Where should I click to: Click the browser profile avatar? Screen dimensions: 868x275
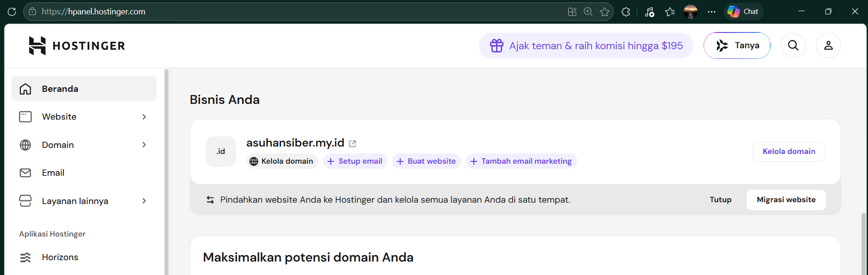pyautogui.click(x=691, y=12)
